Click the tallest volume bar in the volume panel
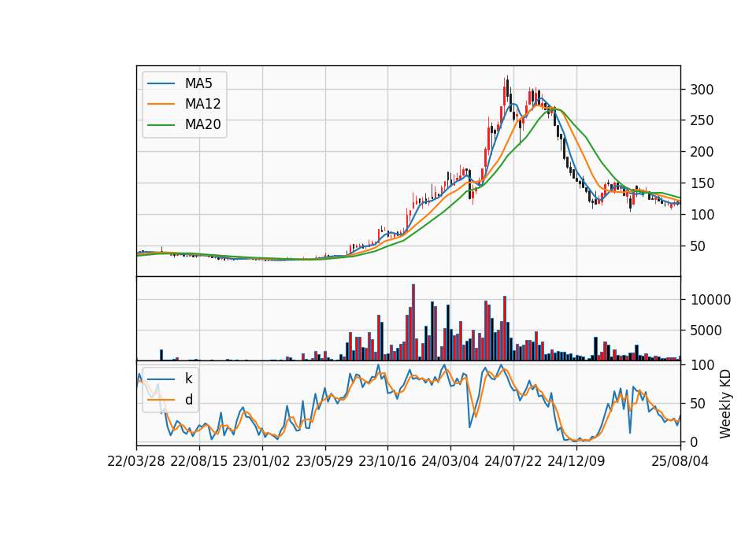Screen dimensions: 756x543 [x=413, y=322]
